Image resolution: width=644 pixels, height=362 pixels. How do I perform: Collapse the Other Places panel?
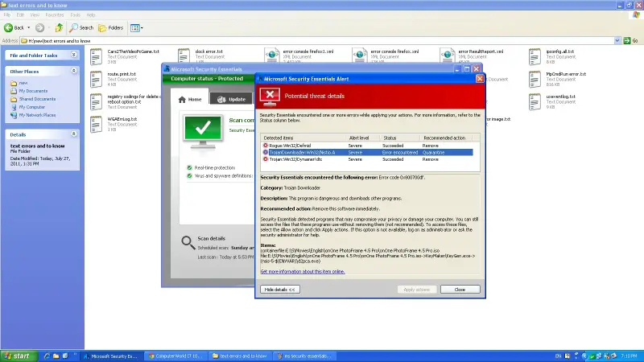[x=73, y=71]
